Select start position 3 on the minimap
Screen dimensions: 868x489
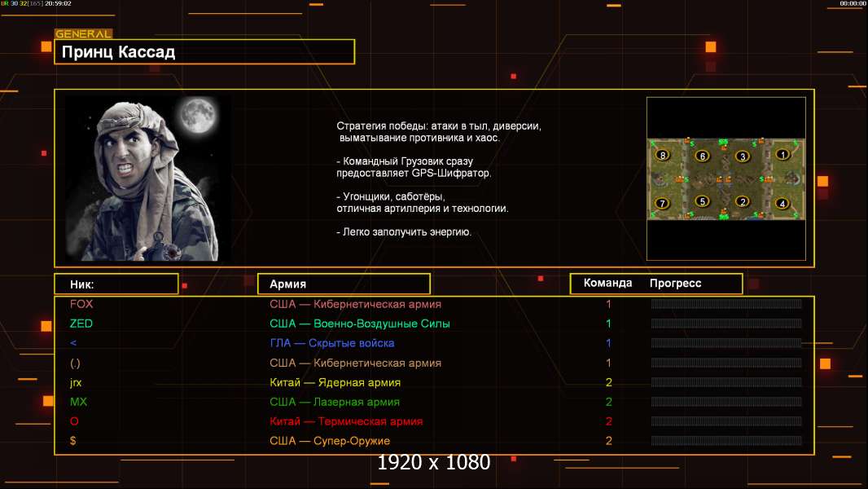(743, 156)
